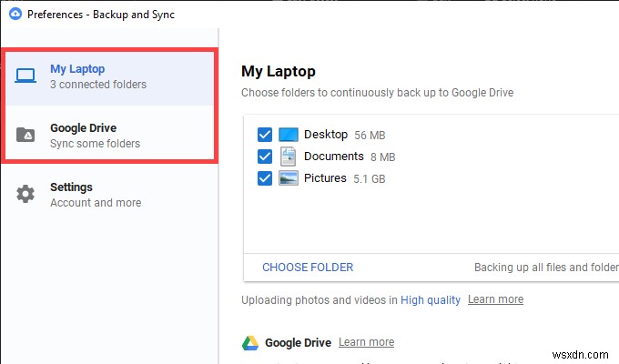619x364 pixels.
Task: Click the Documents folder name
Action: pyautogui.click(x=333, y=157)
